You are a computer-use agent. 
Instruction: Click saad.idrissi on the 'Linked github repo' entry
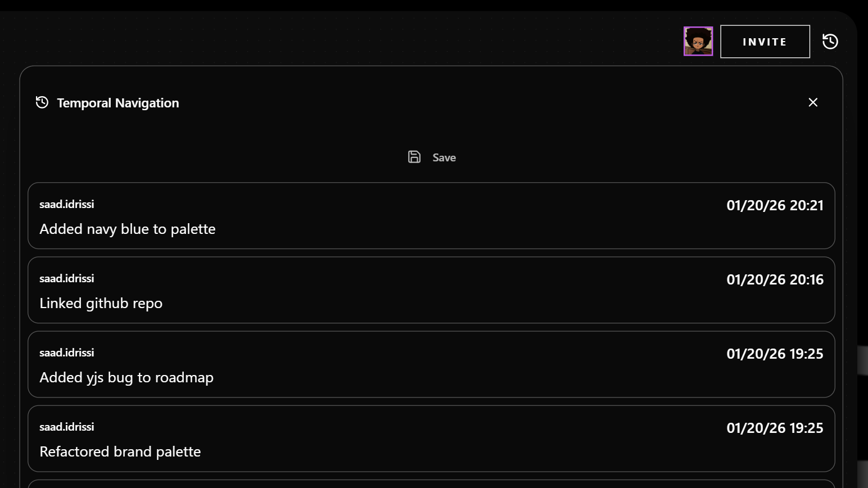tap(66, 278)
